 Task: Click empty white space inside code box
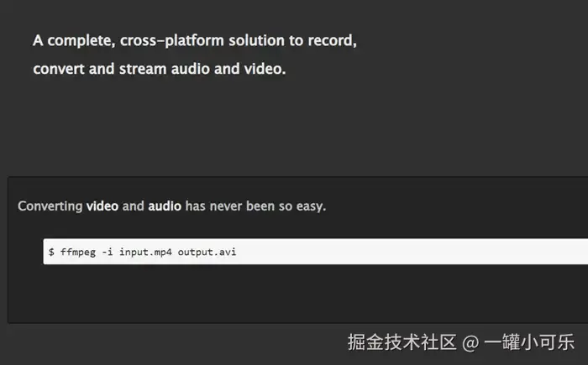point(420,252)
